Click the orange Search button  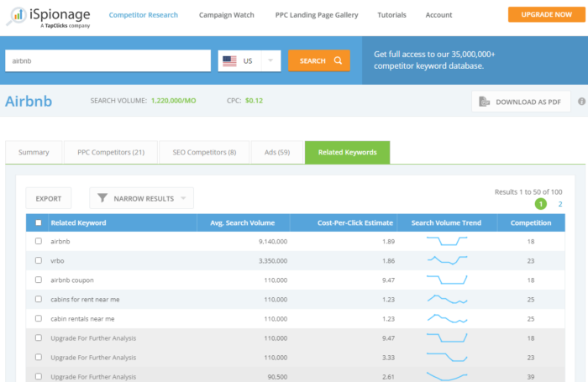[x=319, y=60]
